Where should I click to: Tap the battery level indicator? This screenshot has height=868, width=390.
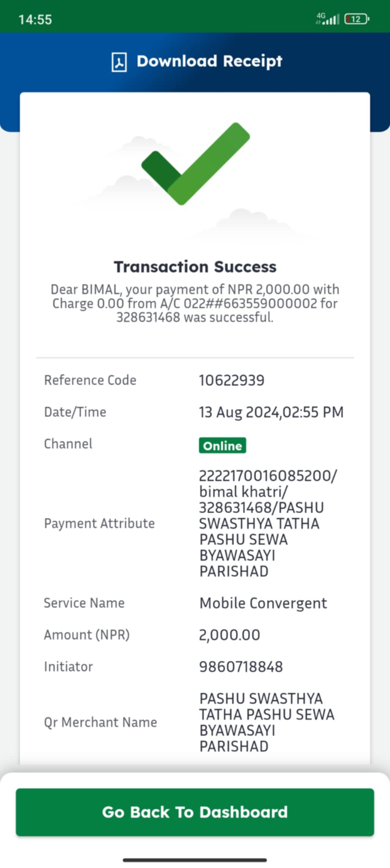click(x=357, y=19)
